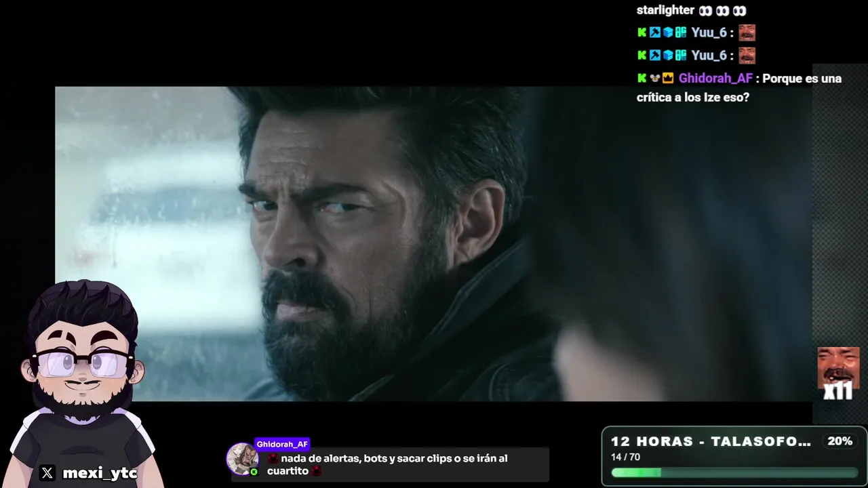Viewport: 868px width, 488px height.
Task: Click the cartoon streamer avatar with glasses
Action: pyautogui.click(x=83, y=383)
